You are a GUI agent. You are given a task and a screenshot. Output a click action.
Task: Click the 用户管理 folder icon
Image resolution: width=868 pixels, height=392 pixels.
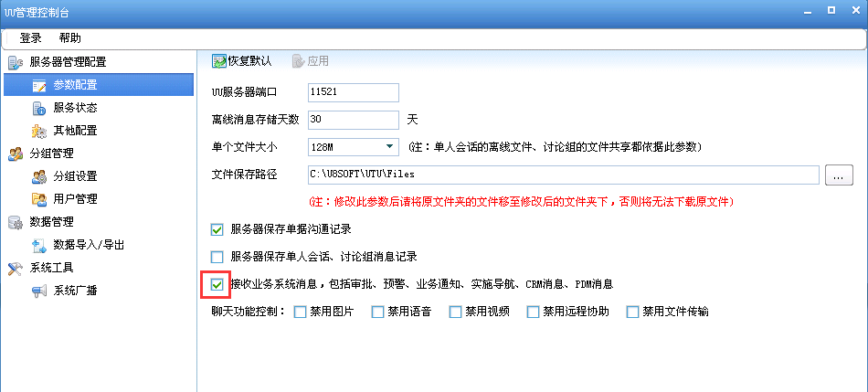(x=38, y=199)
